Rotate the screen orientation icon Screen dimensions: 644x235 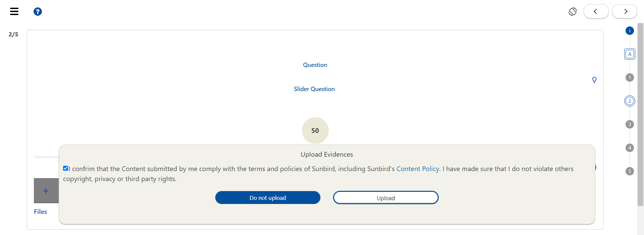tap(573, 12)
